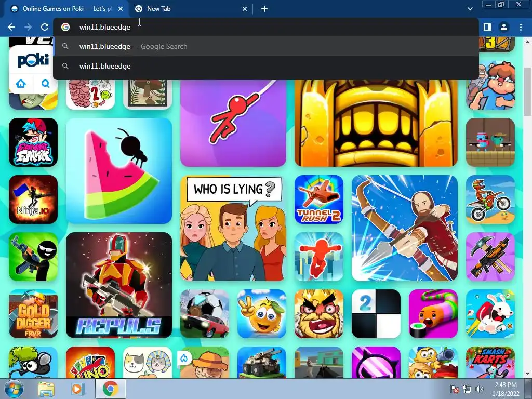Play the Who Is Lying game
Screen dimensions: 532x399
(x=233, y=228)
